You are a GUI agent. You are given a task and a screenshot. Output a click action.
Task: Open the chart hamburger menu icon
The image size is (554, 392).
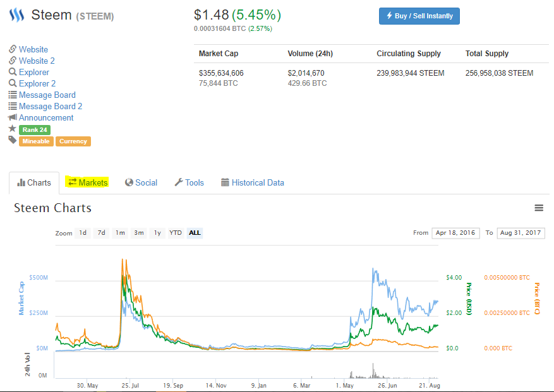539,208
